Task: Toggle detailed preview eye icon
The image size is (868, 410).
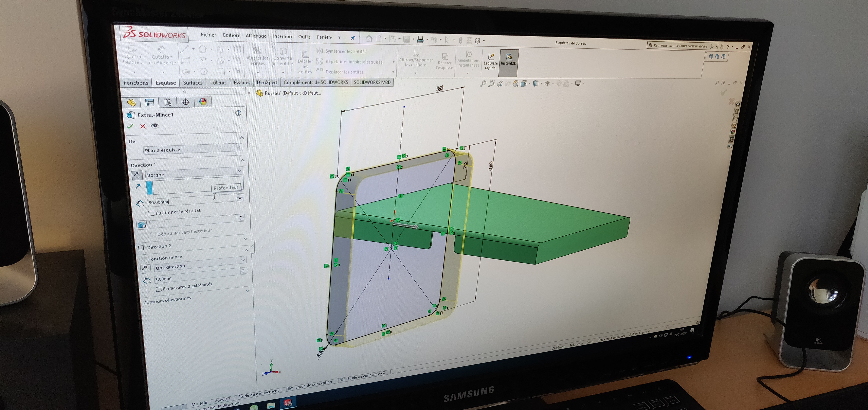Action: (x=155, y=126)
